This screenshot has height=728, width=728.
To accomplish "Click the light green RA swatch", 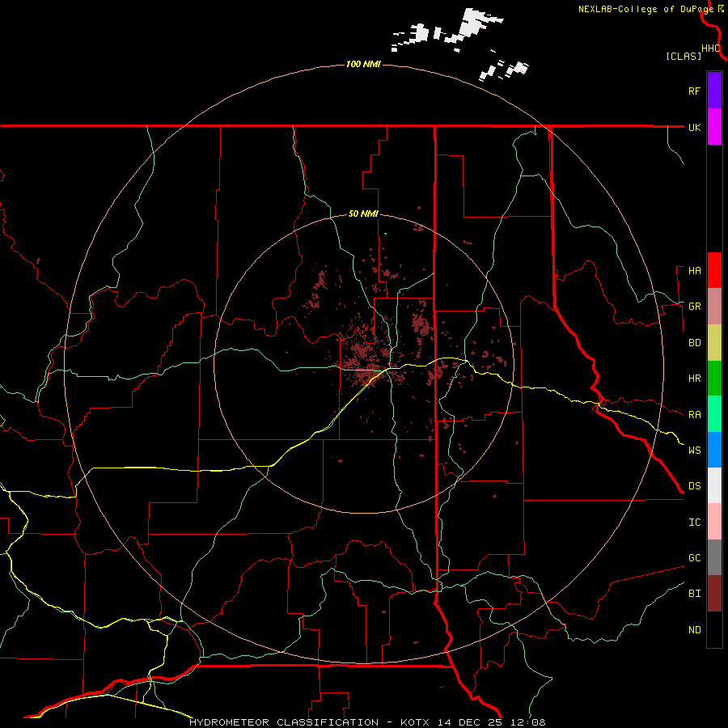I will pos(714,414).
